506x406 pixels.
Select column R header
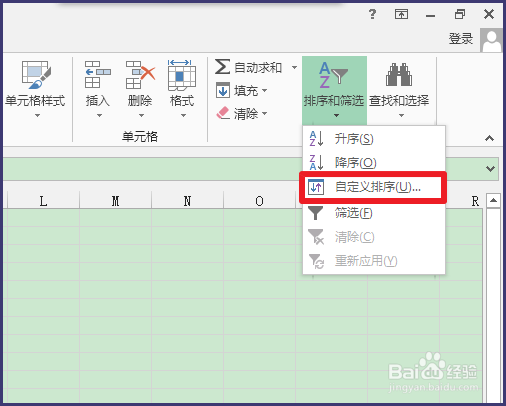pyautogui.click(x=475, y=201)
